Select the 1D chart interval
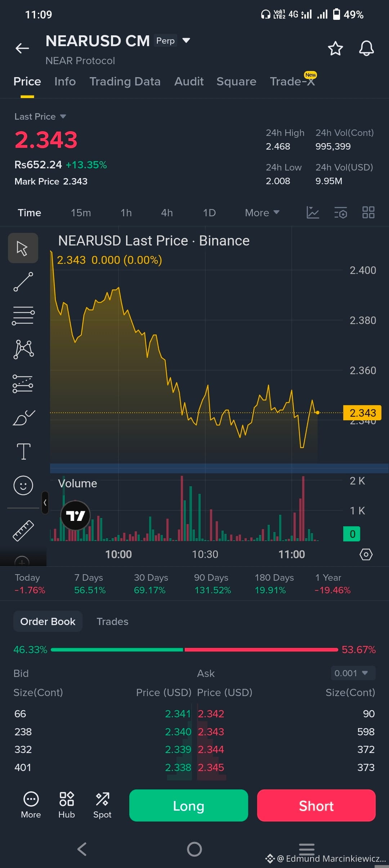 click(x=209, y=213)
